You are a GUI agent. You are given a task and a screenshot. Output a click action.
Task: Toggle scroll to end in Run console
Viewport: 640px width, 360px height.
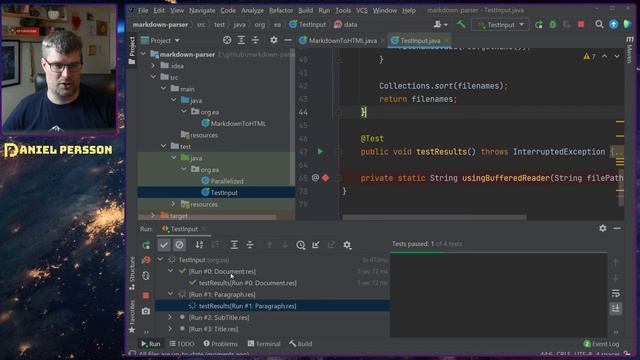616,308
